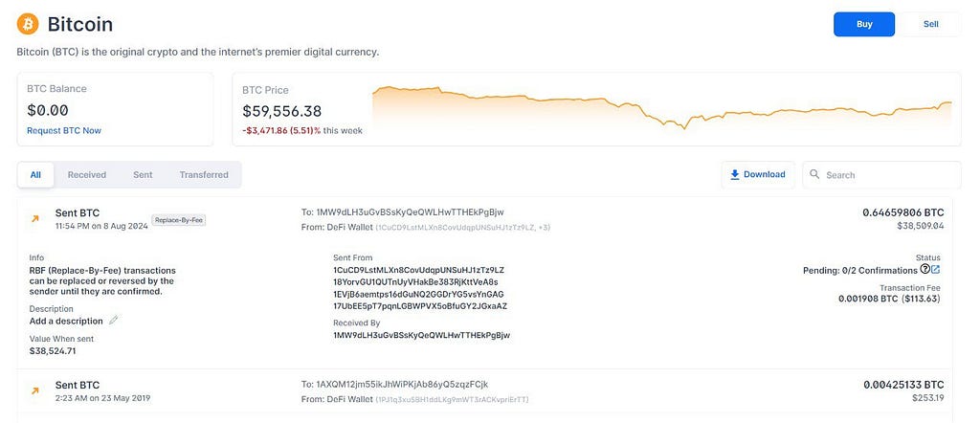Click the blue Buy button

(864, 24)
